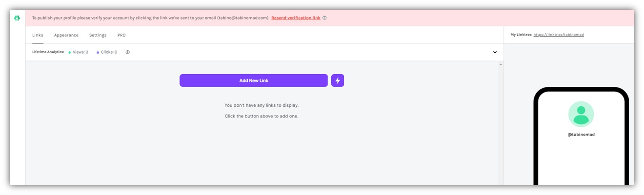Click the scrollbar up arrow
Image resolution: width=644 pixels, height=195 pixels.
(x=501, y=64)
